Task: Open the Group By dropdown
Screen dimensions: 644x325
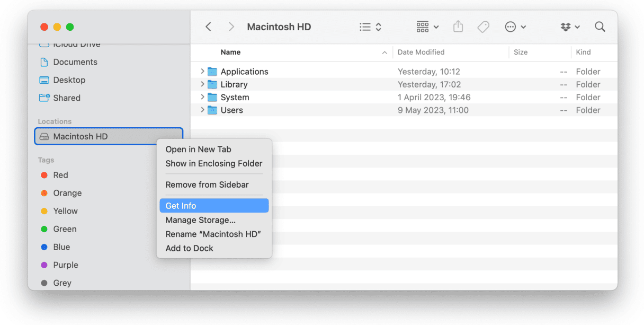Action: 427,27
